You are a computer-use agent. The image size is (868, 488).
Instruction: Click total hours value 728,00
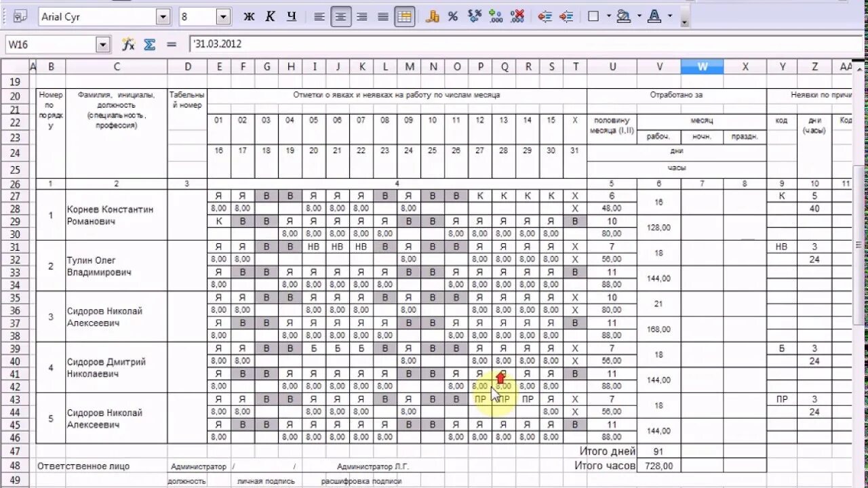pyautogui.click(x=659, y=466)
